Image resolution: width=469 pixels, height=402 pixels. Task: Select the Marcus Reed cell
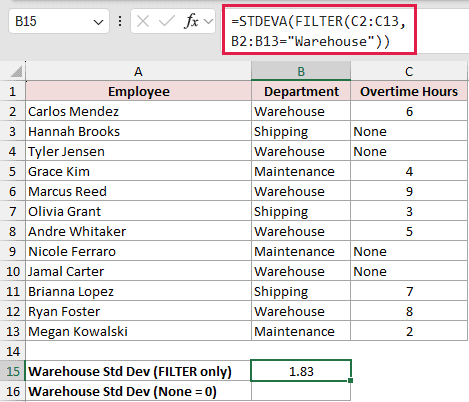[138, 191]
